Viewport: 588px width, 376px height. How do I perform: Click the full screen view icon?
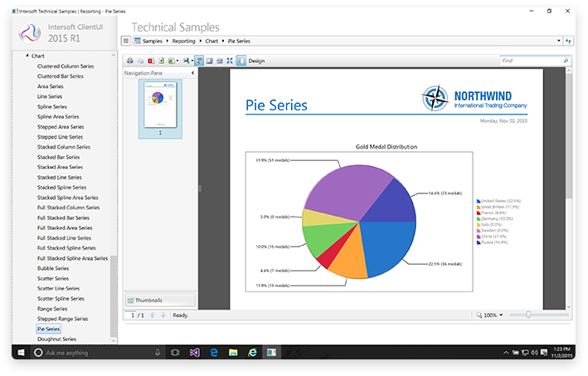click(230, 61)
